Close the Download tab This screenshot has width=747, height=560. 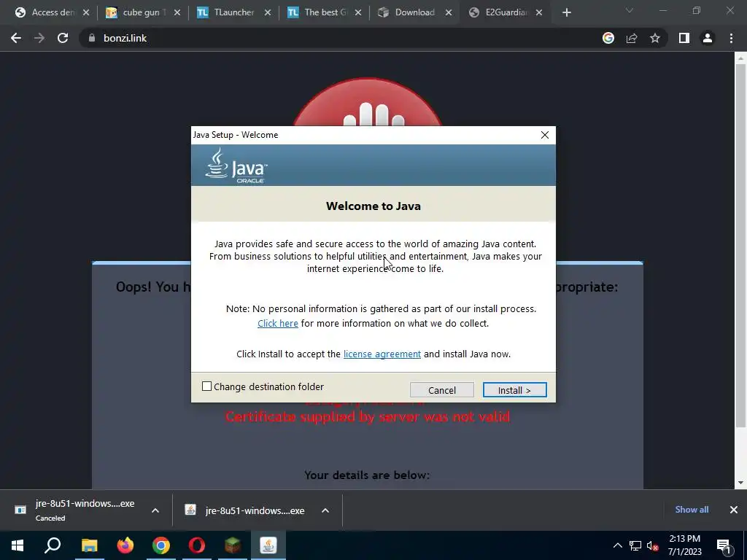pyautogui.click(x=449, y=13)
